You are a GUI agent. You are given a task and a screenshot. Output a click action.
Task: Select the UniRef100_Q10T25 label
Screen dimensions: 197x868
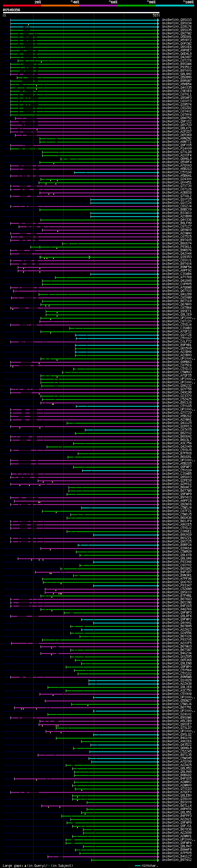click(x=176, y=199)
